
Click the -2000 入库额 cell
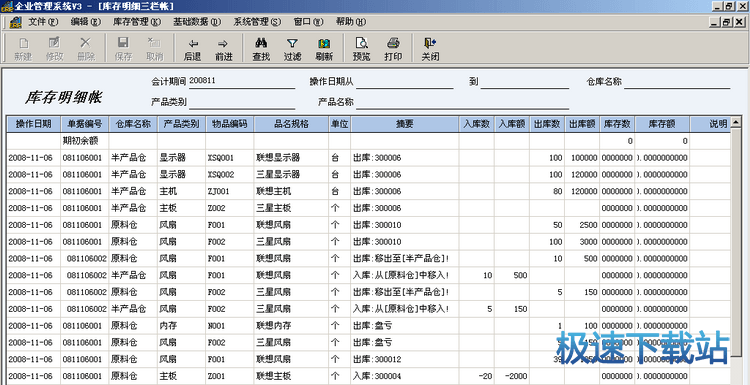512,376
